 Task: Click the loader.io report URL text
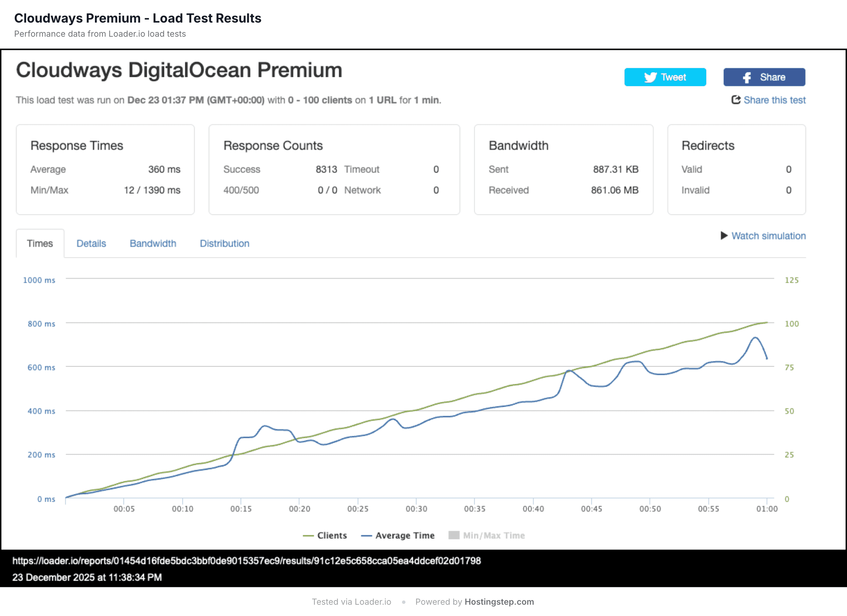(x=246, y=561)
